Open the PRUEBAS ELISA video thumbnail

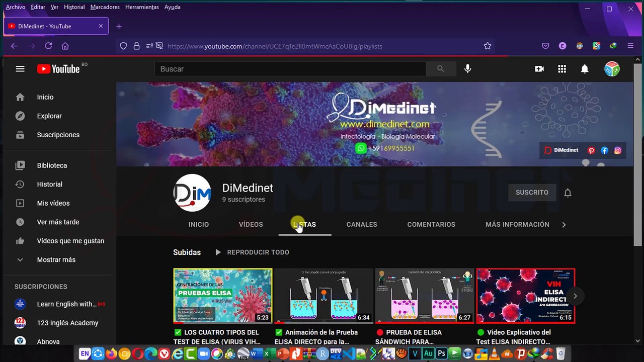[223, 296]
